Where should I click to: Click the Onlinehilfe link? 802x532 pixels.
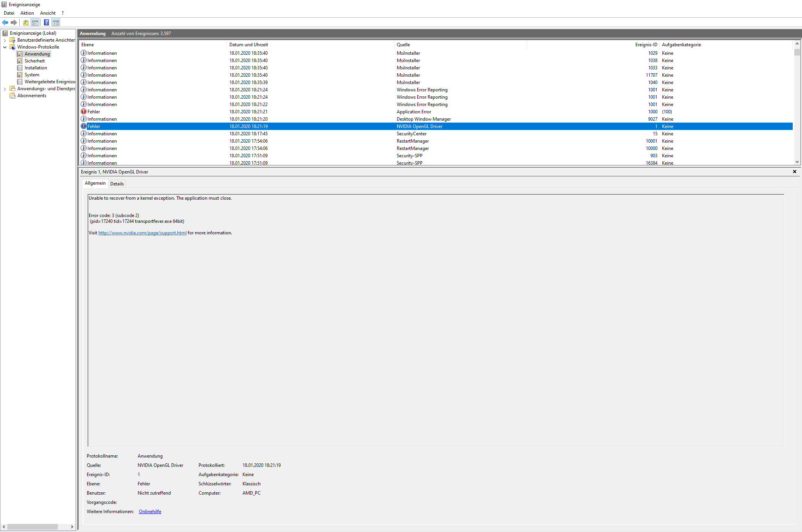[150, 512]
